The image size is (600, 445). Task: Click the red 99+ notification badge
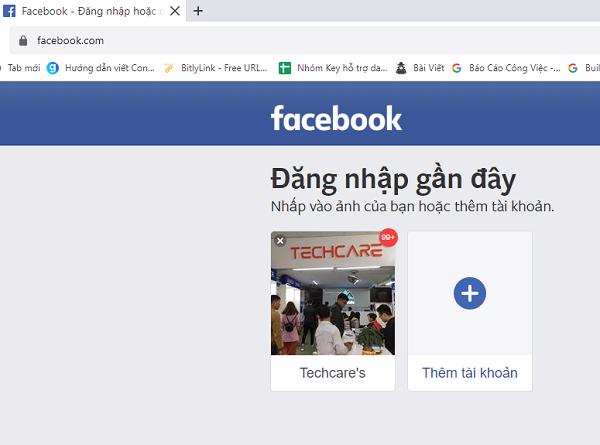(x=388, y=238)
